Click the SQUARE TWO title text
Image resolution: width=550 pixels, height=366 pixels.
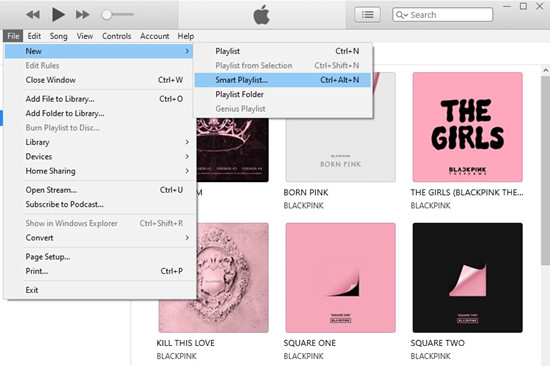tap(437, 343)
